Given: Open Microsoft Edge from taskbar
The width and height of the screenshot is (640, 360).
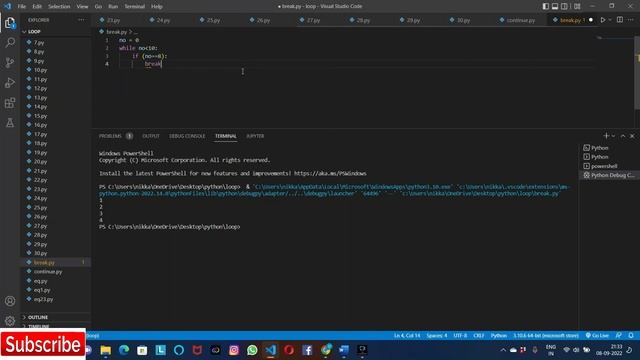Looking at the screenshot, I should 124,350.
